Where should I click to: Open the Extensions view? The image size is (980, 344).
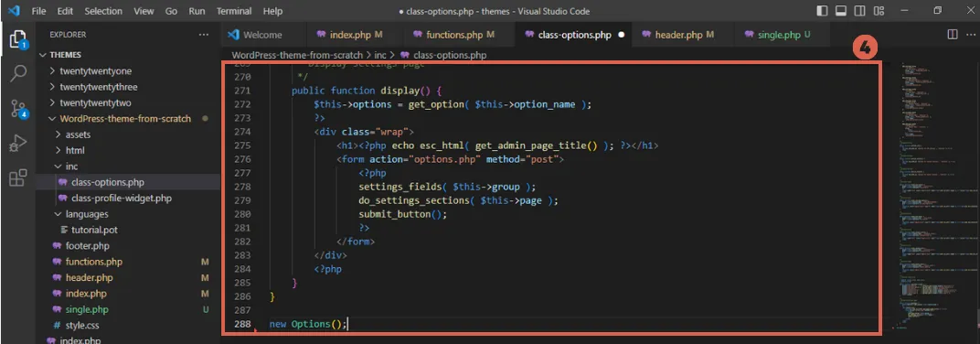(17, 178)
